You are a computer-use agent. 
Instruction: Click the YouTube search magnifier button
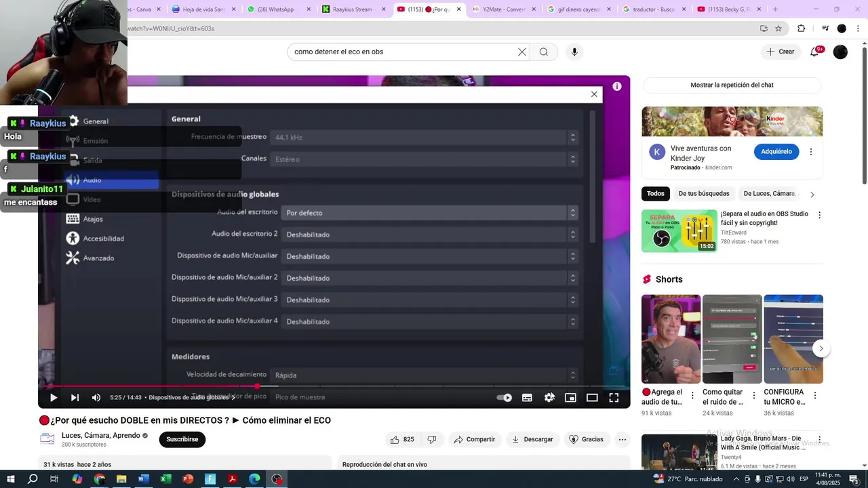click(544, 52)
